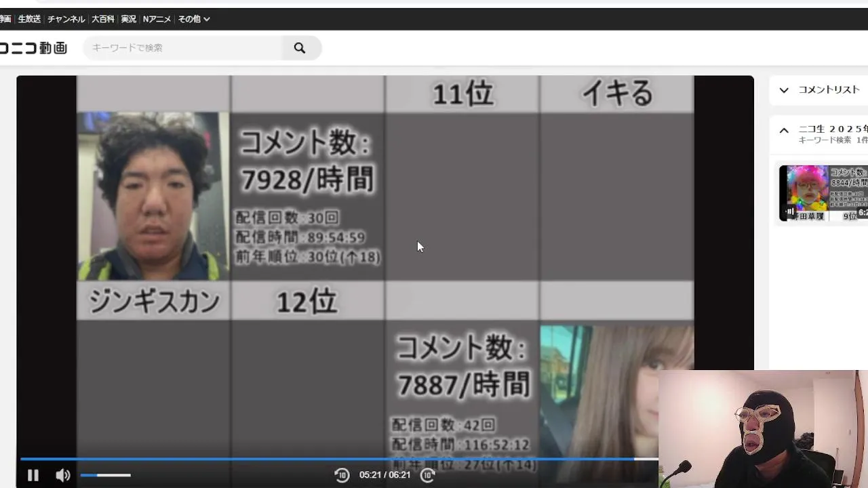Expand the コメントリスト panel
The height and width of the screenshot is (488, 868).
(784, 90)
